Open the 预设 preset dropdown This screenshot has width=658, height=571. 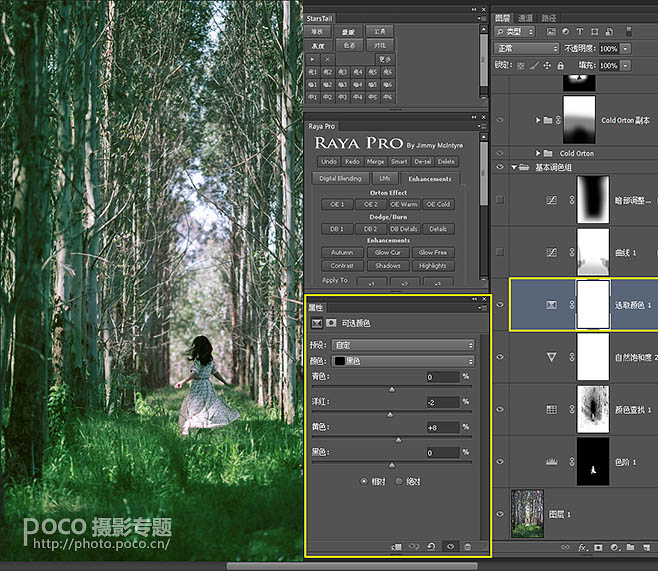coord(403,345)
